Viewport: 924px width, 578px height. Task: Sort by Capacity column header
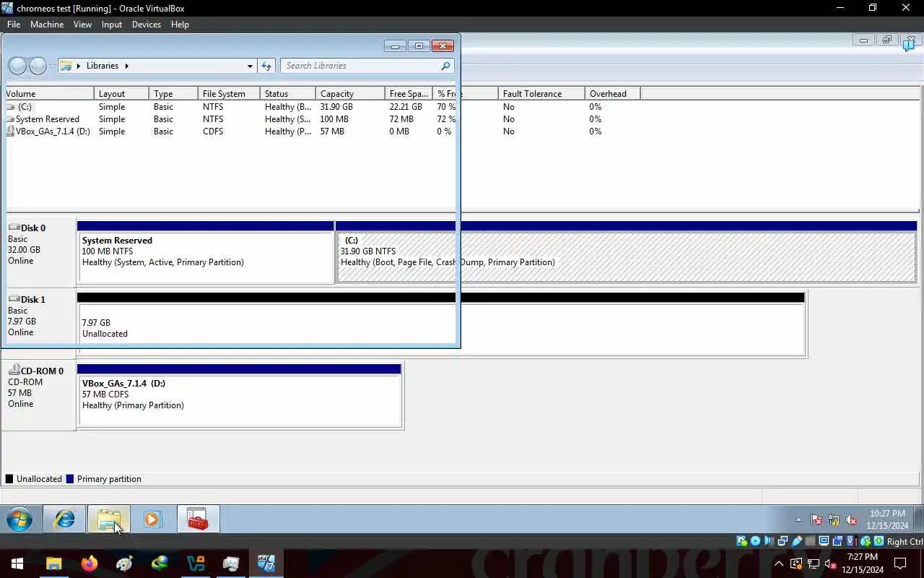pos(350,94)
